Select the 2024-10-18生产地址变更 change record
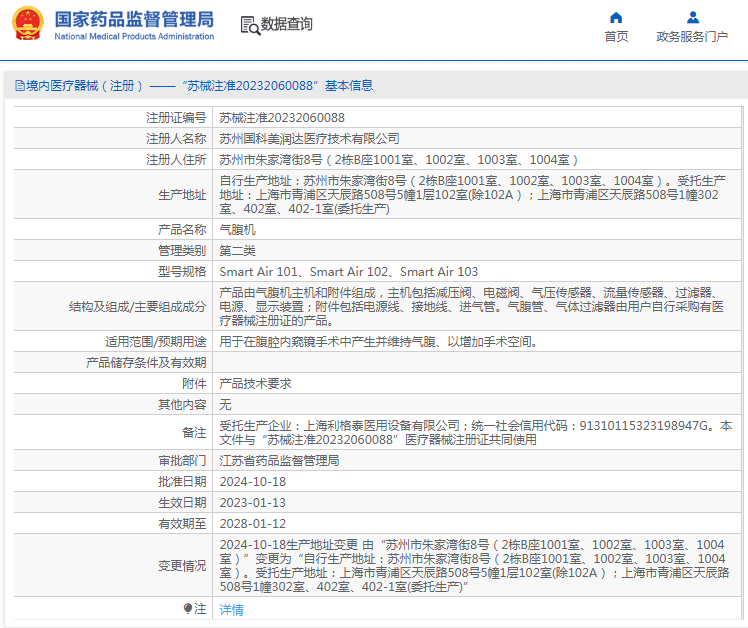748x628 pixels. point(474,565)
